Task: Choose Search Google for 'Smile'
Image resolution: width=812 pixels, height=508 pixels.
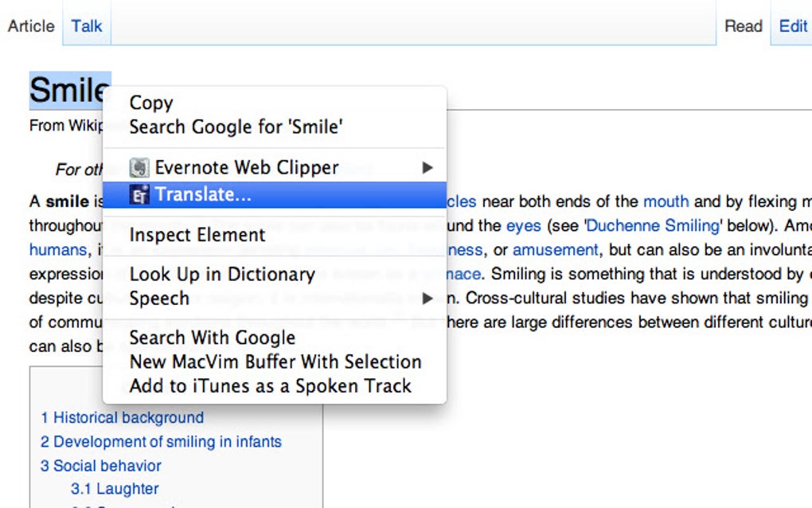Action: (236, 127)
